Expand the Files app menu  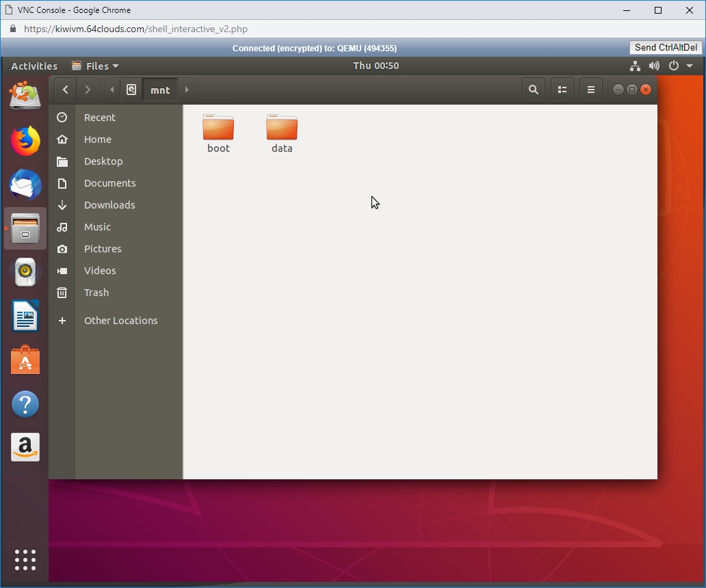pyautogui.click(x=95, y=66)
